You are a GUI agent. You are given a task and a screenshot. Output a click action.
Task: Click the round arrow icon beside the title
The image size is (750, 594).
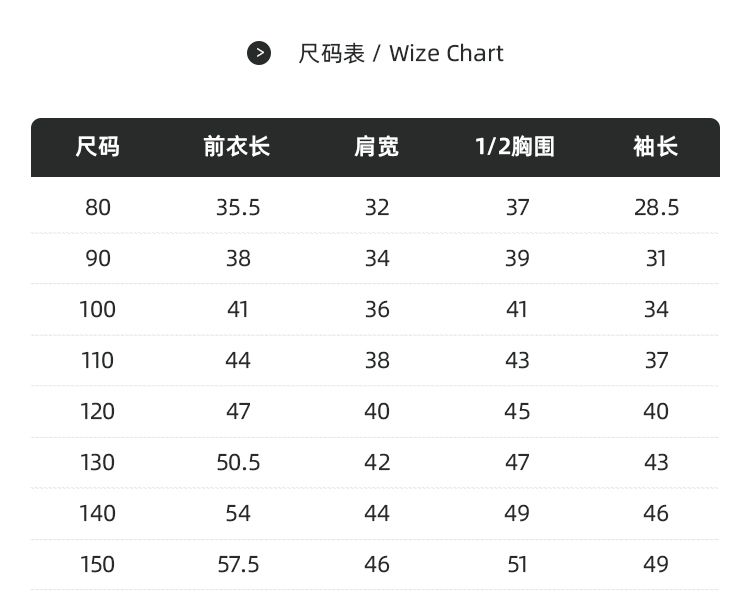click(x=259, y=53)
